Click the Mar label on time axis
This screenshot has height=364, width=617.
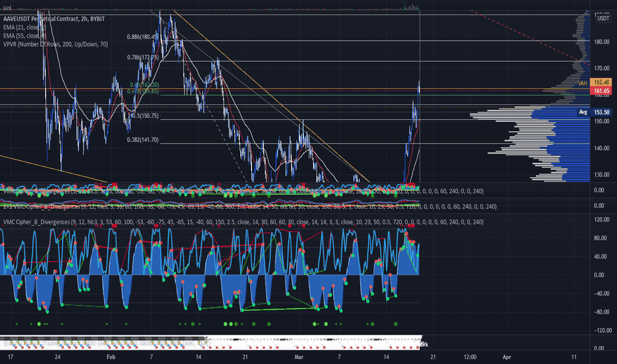(299, 357)
